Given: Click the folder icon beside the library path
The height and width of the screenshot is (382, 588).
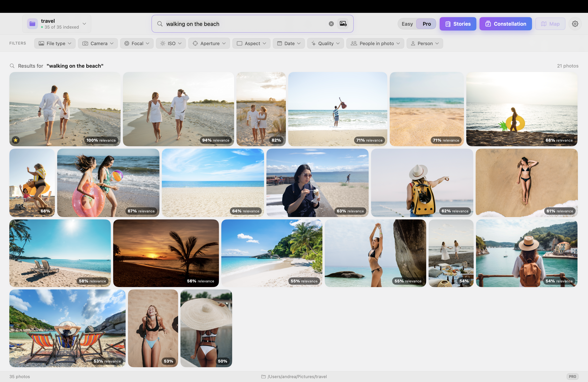Looking at the screenshot, I should (x=263, y=376).
